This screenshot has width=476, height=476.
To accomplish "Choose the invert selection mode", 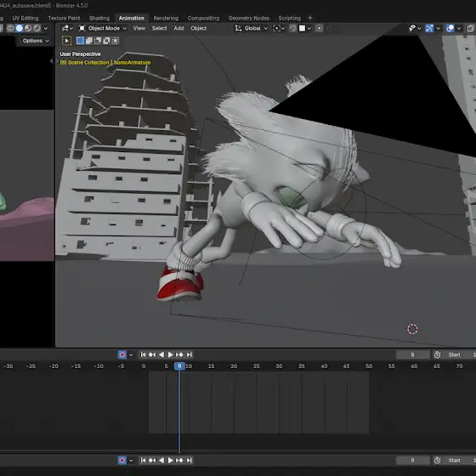I will (x=106, y=41).
